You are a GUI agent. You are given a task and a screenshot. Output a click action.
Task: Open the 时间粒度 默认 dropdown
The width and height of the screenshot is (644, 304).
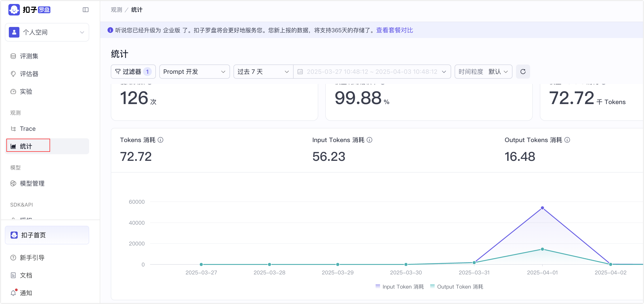[x=483, y=72]
